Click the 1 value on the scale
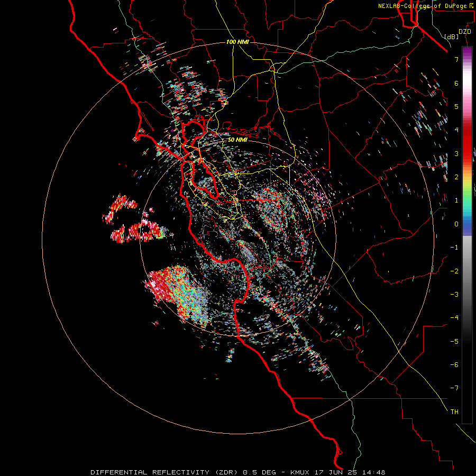The image size is (476, 476). (456, 200)
